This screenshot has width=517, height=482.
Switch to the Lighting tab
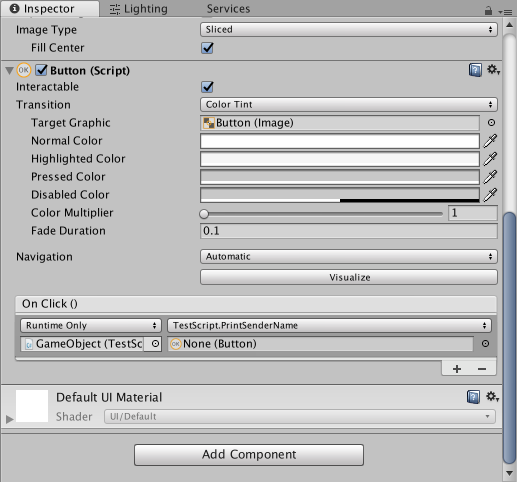[x=139, y=9]
